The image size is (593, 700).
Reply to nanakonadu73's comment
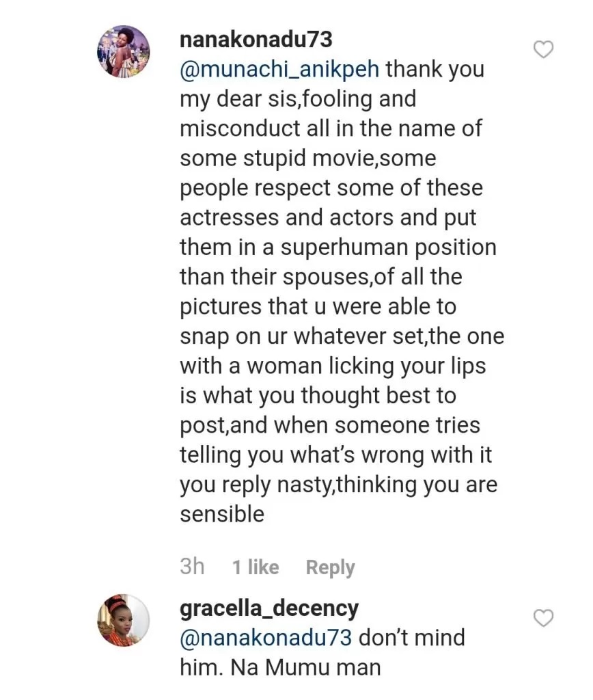[x=330, y=567]
